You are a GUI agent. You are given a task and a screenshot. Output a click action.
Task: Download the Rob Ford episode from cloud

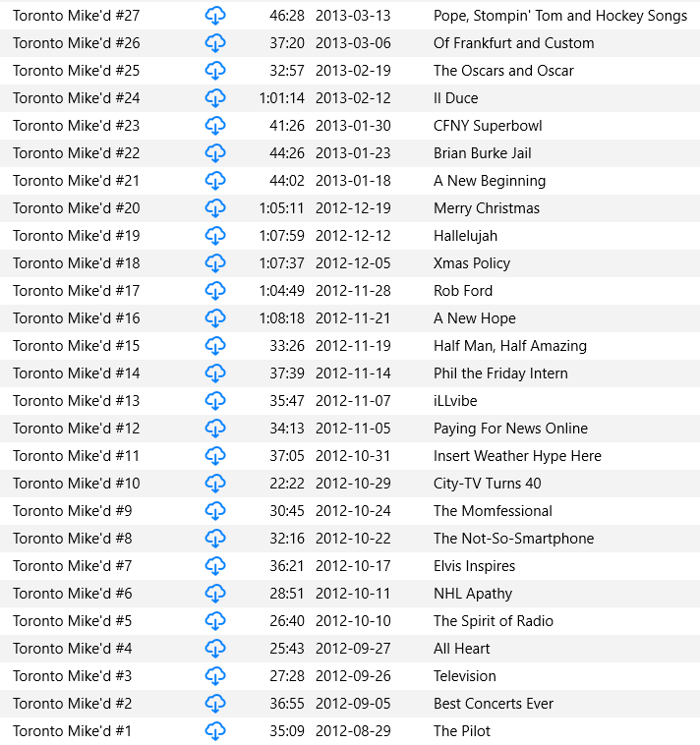click(x=215, y=291)
